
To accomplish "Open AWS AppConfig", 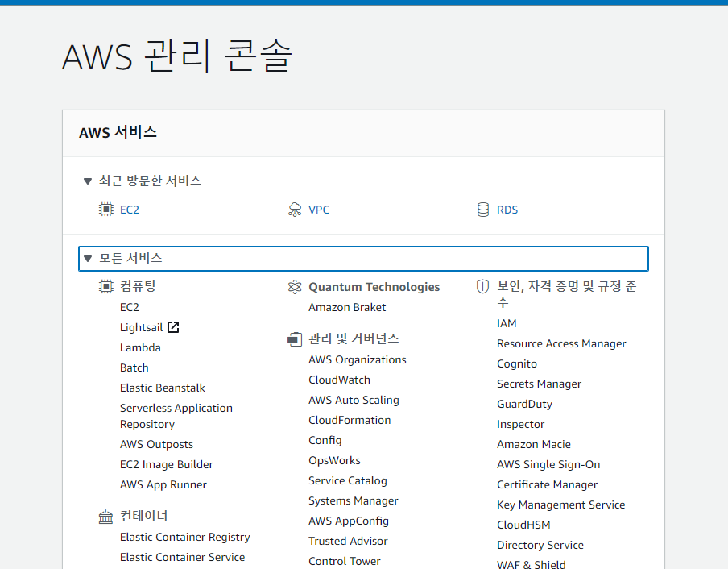I will [349, 521].
